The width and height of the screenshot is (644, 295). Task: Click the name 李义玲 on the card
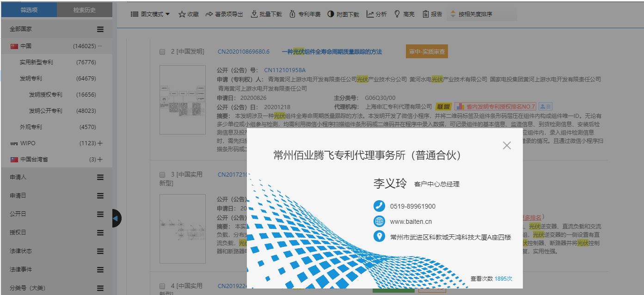pyautogui.click(x=390, y=184)
